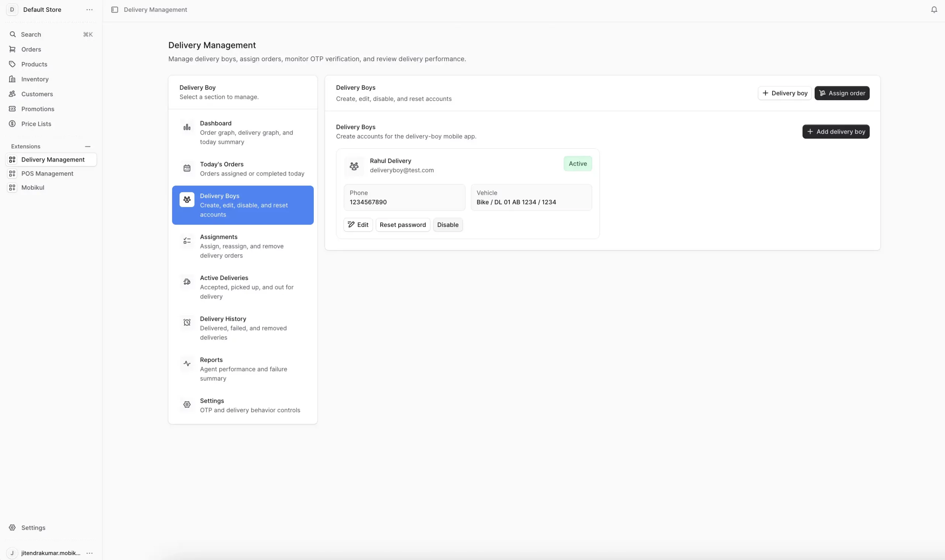Open the POS Management extension
The height and width of the screenshot is (560, 945).
click(x=51, y=174)
